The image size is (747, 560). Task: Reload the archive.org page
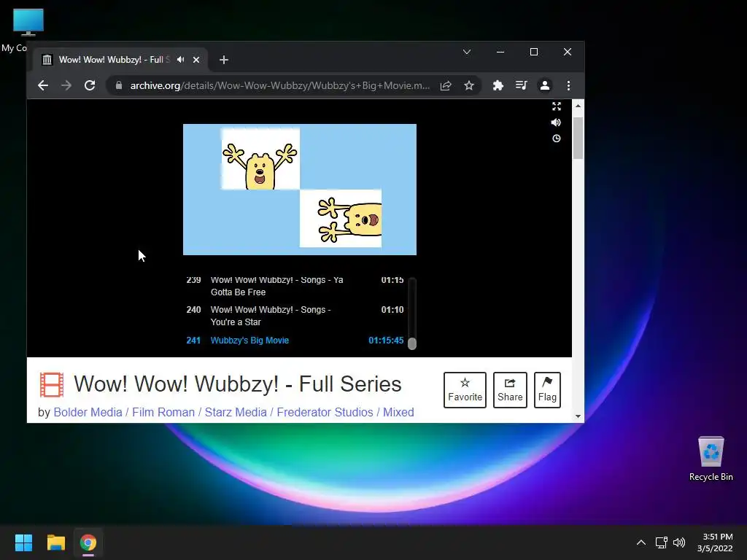[90, 86]
